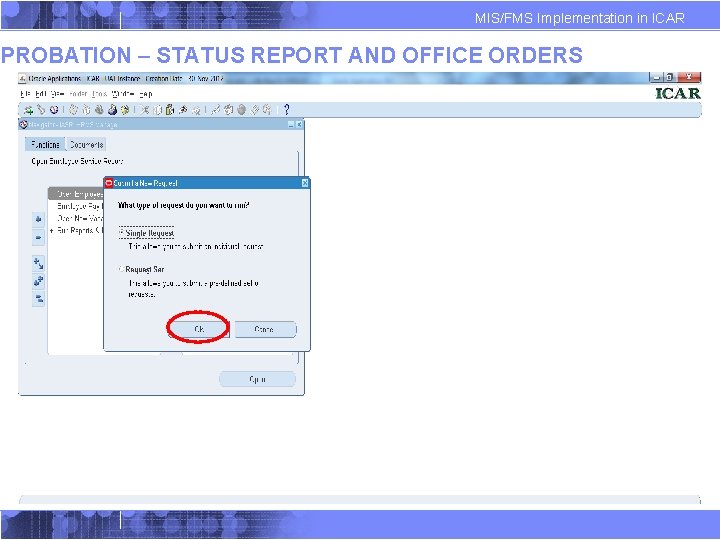Click the Copy toolbar icon
This screenshot has height=540, width=720.
[x=157, y=110]
